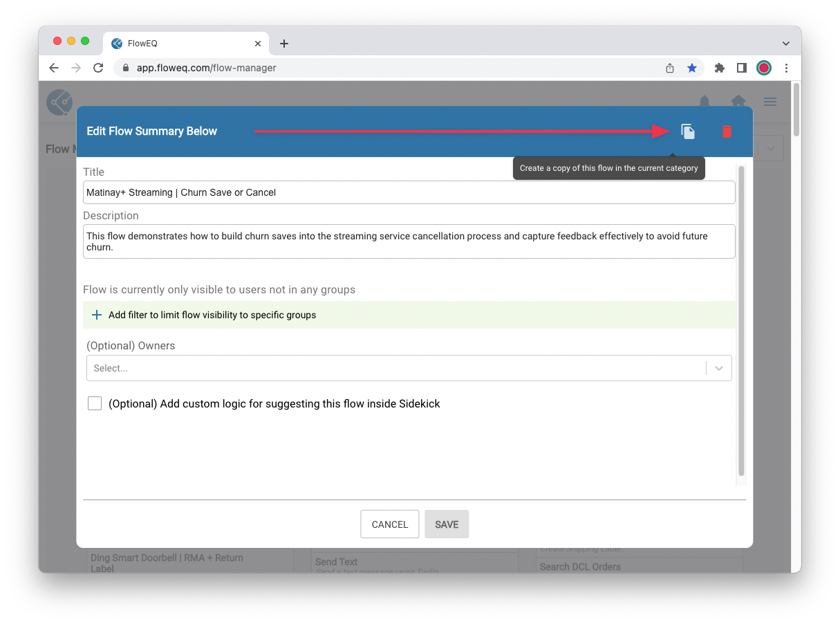Open the browser extensions puzzle icon
840x624 pixels.
pos(720,68)
